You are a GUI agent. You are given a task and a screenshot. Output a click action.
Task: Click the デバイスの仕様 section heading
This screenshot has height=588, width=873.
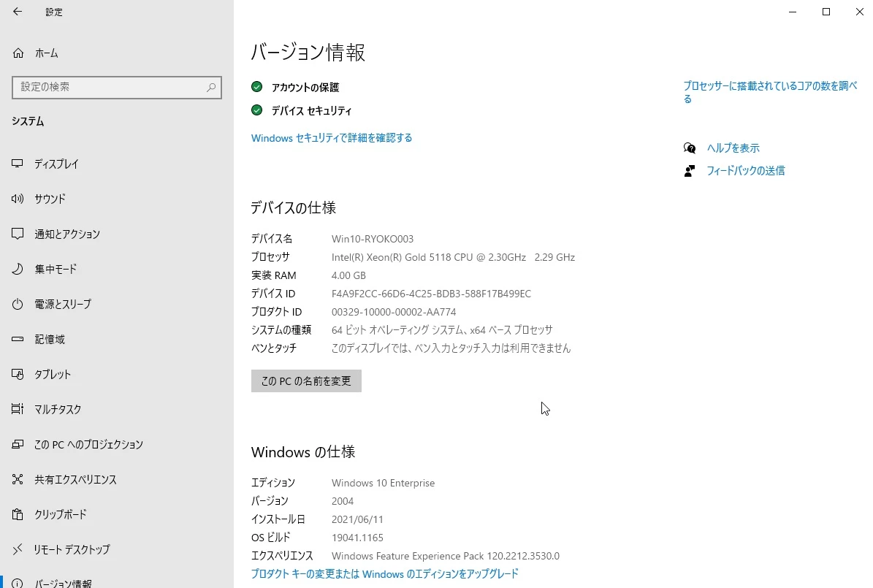click(294, 207)
